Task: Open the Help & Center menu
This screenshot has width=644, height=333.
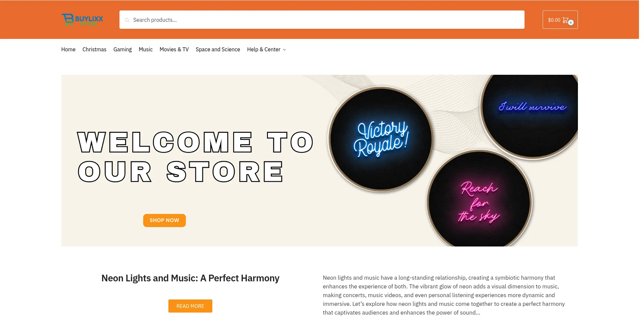Action: pos(264,49)
